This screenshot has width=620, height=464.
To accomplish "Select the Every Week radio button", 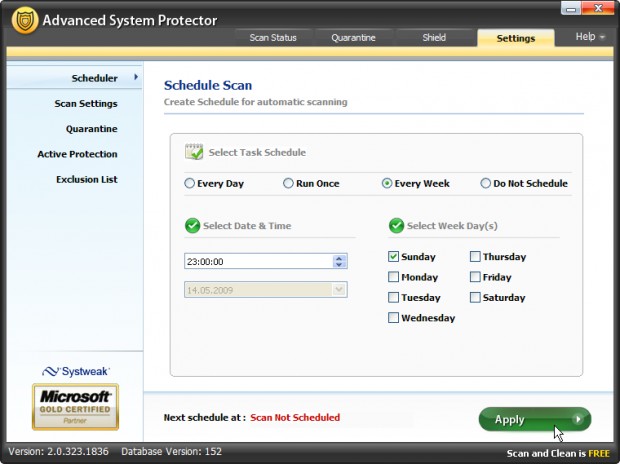I will pos(387,183).
